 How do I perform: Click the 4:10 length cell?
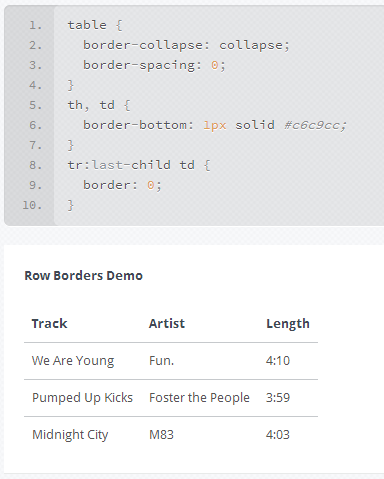click(278, 361)
